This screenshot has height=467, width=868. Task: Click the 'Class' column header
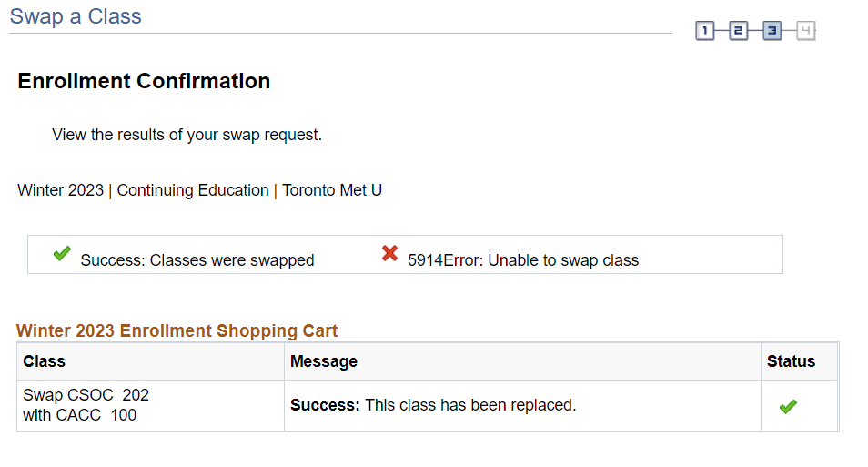[45, 361]
